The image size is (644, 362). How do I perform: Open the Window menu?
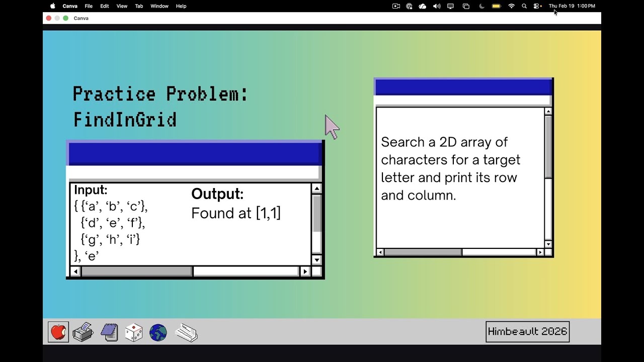(x=159, y=6)
